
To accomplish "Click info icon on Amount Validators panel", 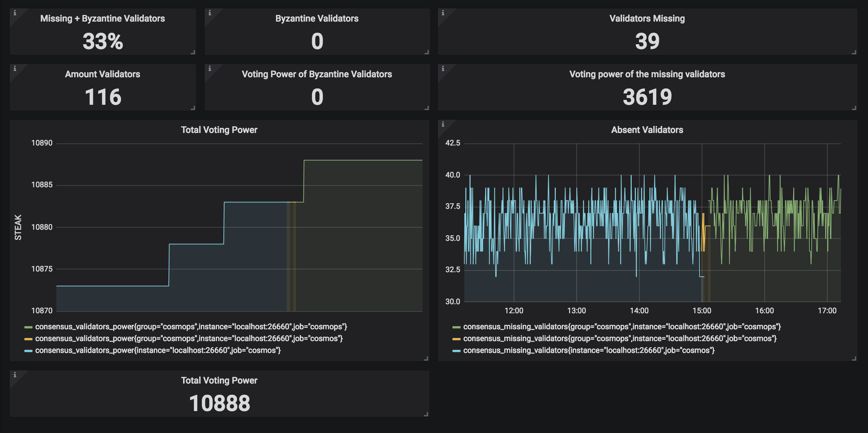I will coord(15,69).
